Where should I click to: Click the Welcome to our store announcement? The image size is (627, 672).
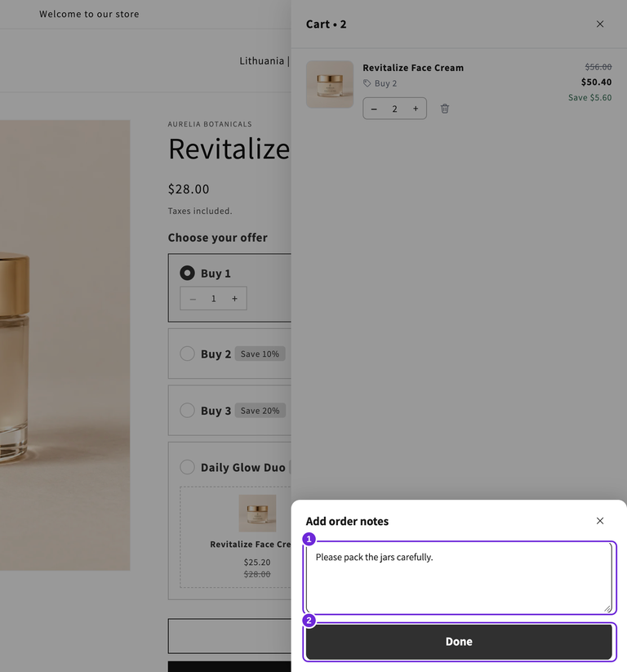tap(89, 14)
